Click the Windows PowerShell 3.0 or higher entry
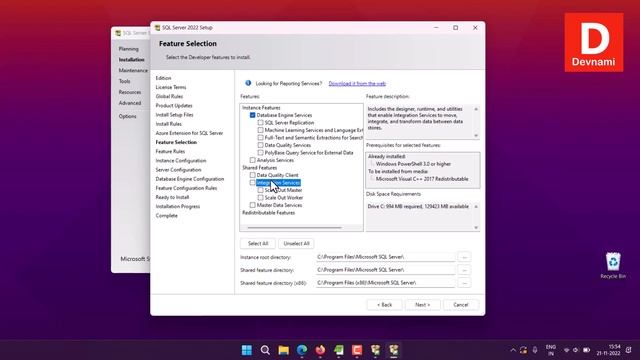Screen dimensions: 640x360 pos(413,164)
